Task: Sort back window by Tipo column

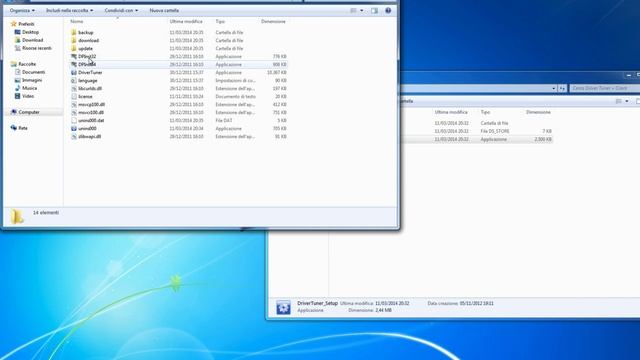Action: point(485,112)
